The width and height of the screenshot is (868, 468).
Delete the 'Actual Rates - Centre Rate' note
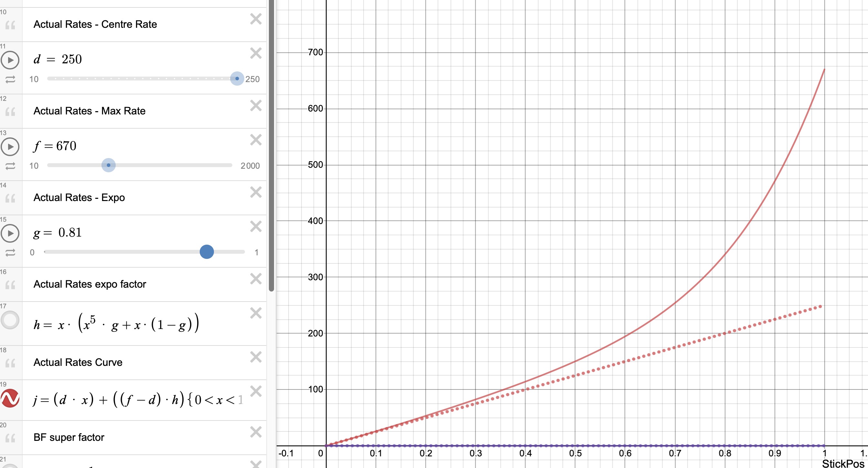click(x=256, y=19)
